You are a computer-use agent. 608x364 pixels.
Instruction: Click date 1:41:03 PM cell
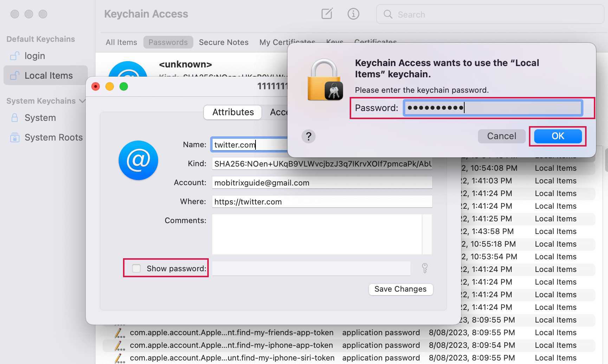tap(486, 181)
